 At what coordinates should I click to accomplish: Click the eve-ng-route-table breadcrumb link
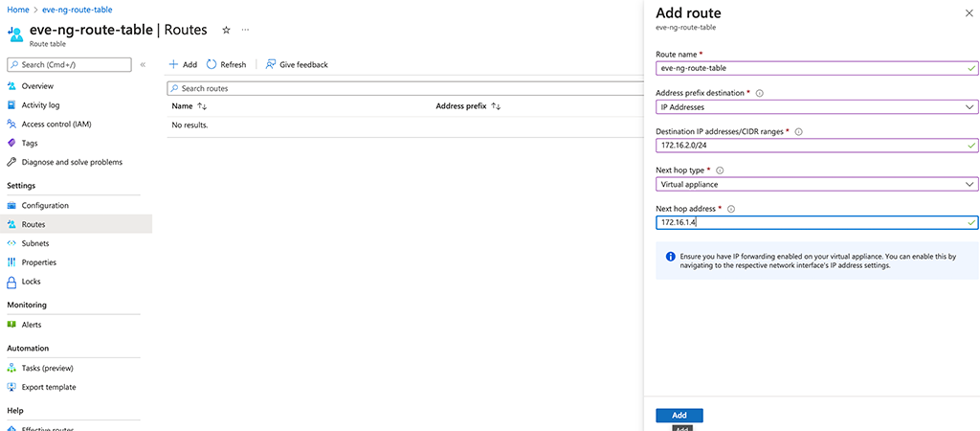point(77,10)
